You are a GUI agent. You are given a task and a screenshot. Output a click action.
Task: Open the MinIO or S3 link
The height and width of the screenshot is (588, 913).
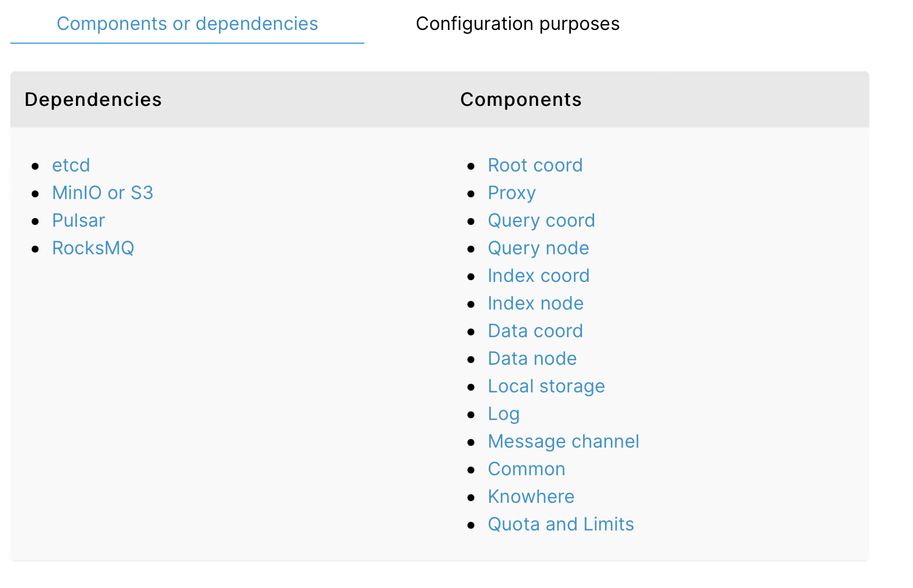102,193
